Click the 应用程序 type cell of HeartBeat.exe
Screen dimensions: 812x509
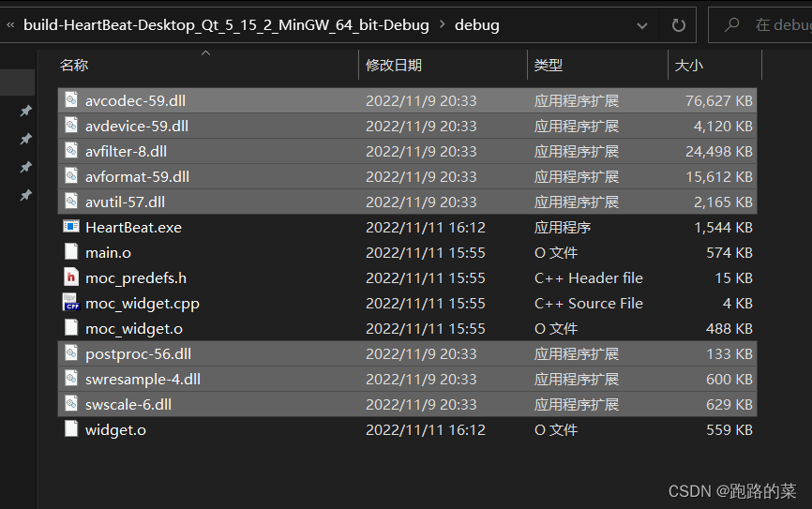563,227
